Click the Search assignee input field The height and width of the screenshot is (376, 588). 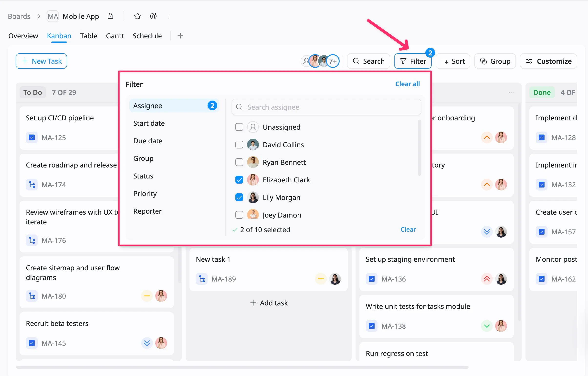(x=326, y=107)
